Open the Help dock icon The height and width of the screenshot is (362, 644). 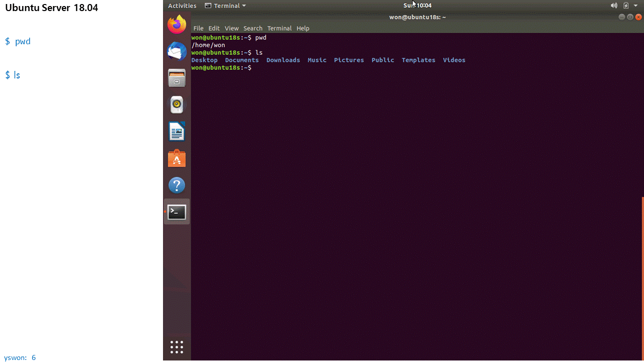177,185
